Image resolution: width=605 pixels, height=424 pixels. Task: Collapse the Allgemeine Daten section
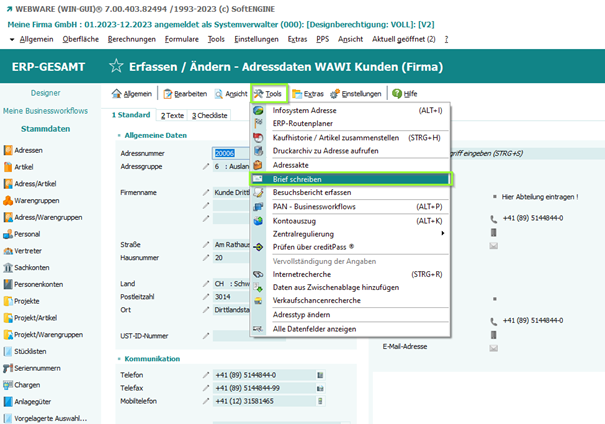click(118, 135)
